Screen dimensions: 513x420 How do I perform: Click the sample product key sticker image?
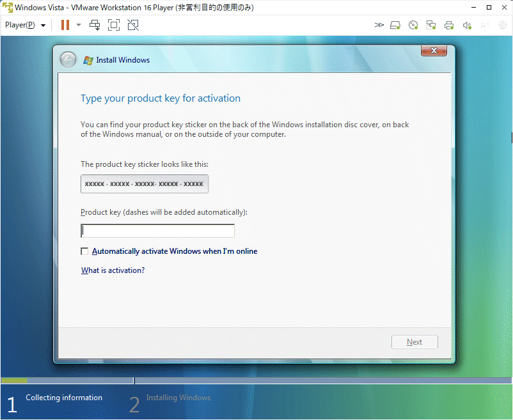pyautogui.click(x=145, y=184)
